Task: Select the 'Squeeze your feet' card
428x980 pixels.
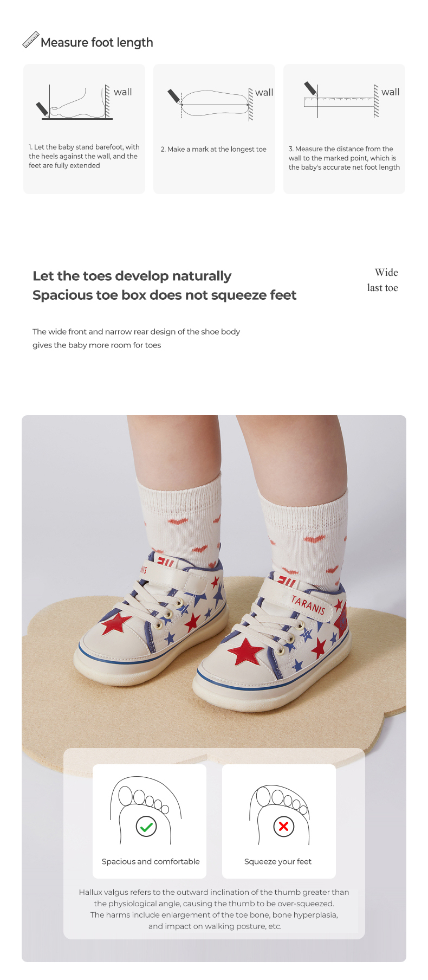Action: 279,821
